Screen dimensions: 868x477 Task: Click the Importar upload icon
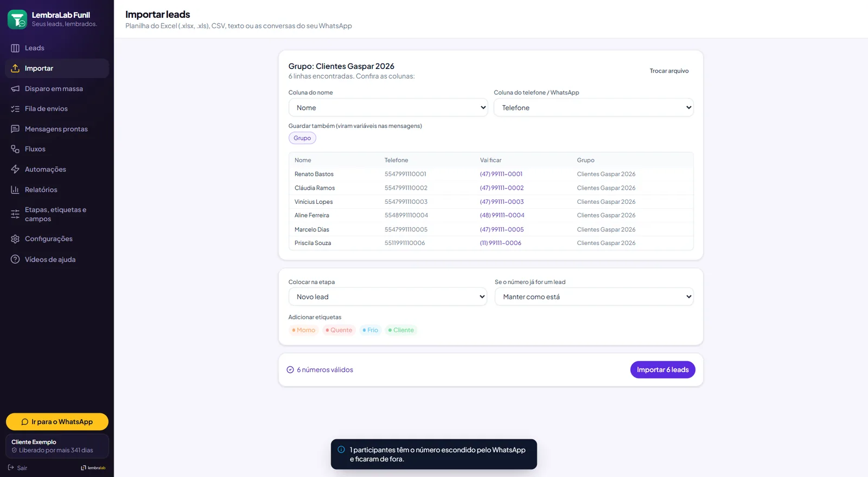tap(15, 68)
